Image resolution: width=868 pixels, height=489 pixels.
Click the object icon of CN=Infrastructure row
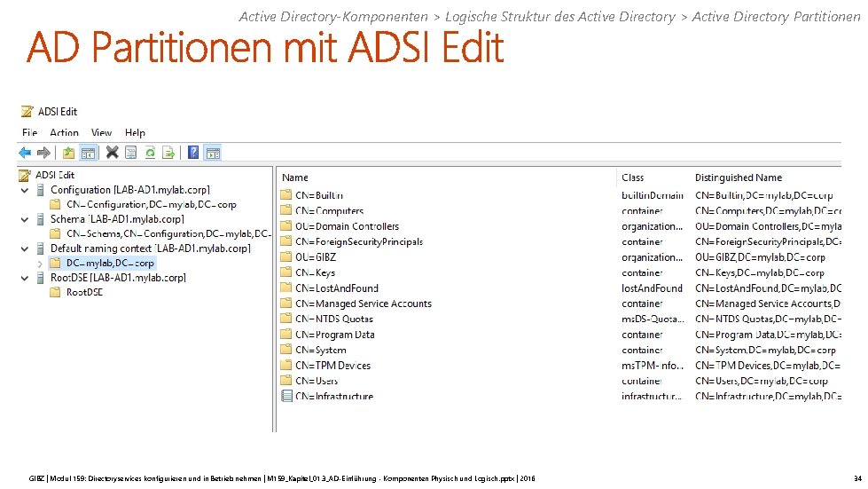click(286, 396)
